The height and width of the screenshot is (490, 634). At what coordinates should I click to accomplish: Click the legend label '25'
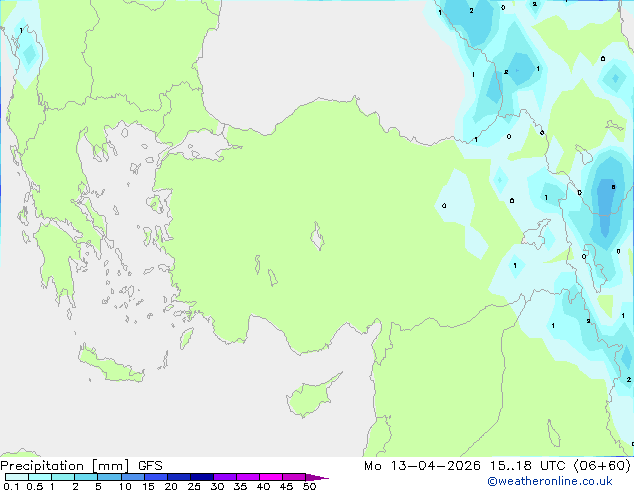click(x=194, y=486)
